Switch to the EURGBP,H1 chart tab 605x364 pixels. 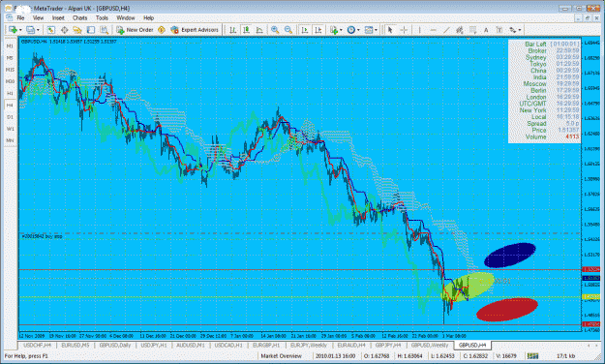coord(266,345)
